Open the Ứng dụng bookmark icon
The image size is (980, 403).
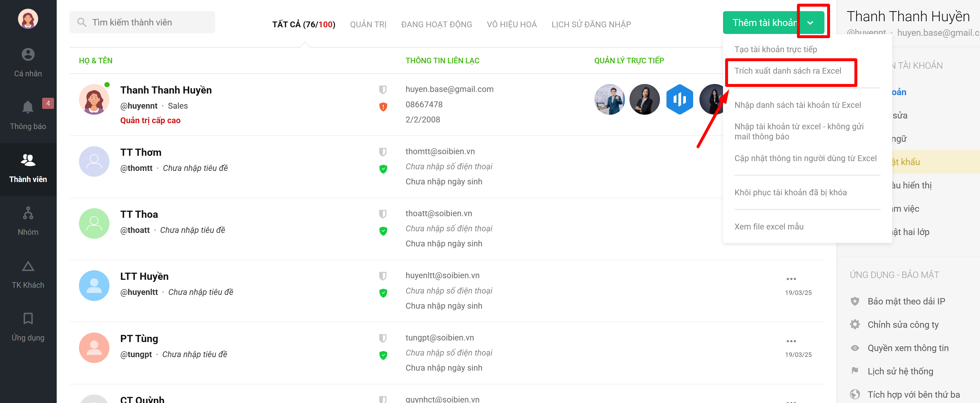point(28,318)
